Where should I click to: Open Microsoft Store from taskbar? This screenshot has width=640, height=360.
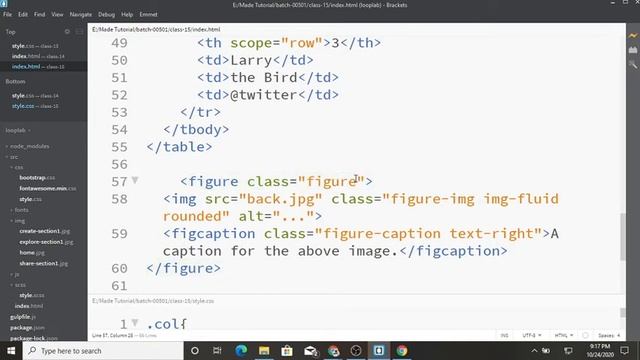click(287, 351)
